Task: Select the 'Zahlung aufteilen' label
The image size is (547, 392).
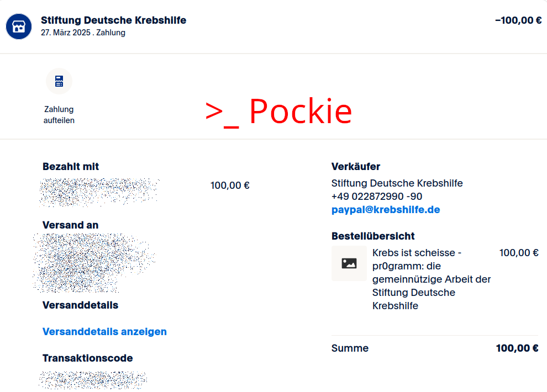Action: [59, 114]
